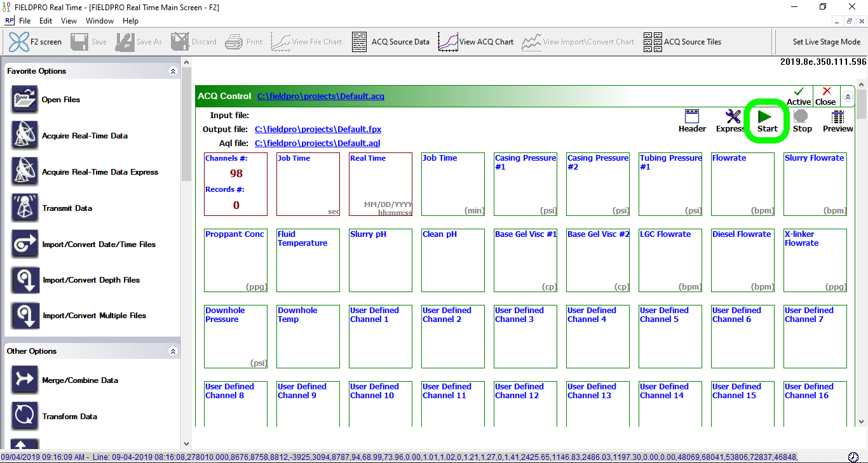
Task: Open Import/Convert Multiple Files
Action: 24,316
